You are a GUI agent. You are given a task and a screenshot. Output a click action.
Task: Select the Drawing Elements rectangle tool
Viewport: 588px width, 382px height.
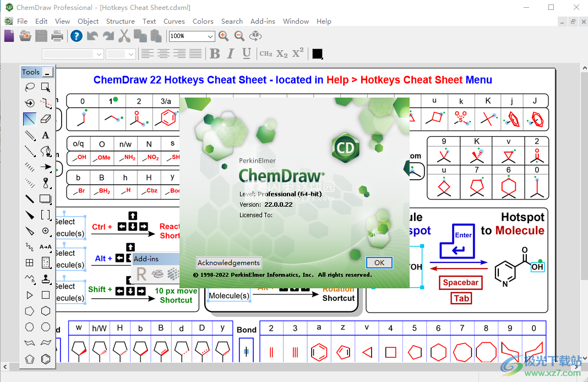(46, 198)
